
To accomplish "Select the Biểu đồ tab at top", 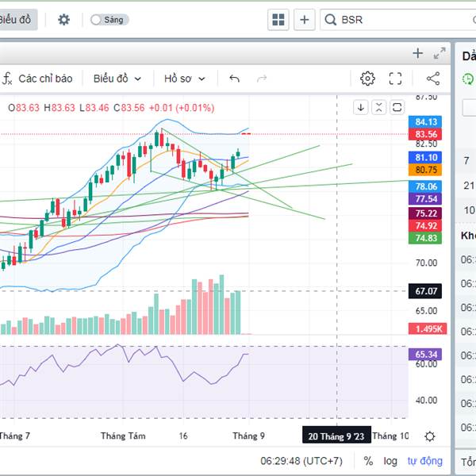I will [x=16, y=20].
